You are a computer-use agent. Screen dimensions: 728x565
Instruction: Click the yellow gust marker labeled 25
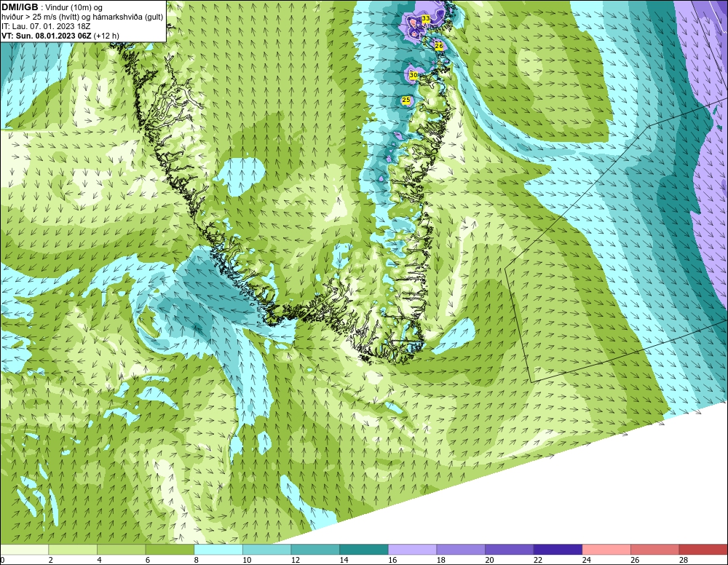pyautogui.click(x=405, y=100)
